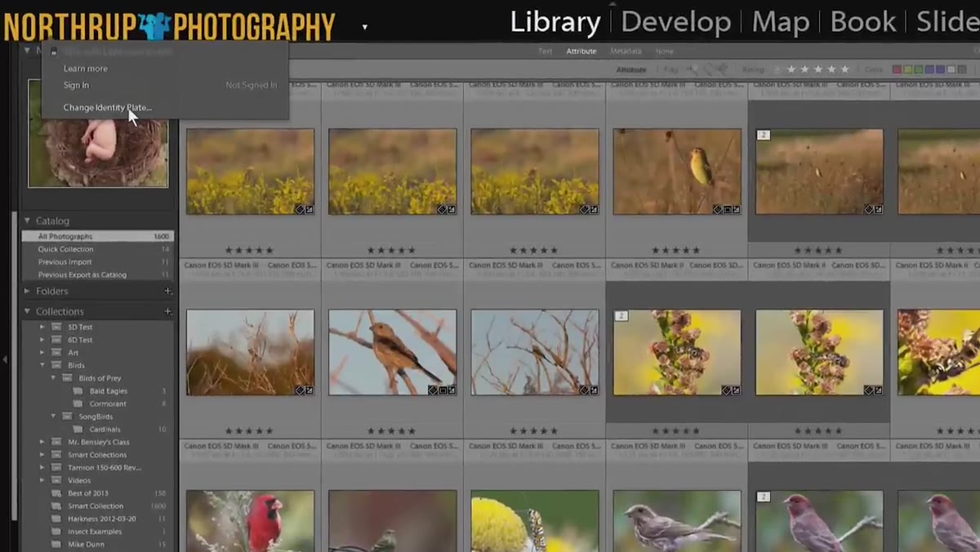Select Quick Collection in Catalog
980x552 pixels.
(65, 249)
